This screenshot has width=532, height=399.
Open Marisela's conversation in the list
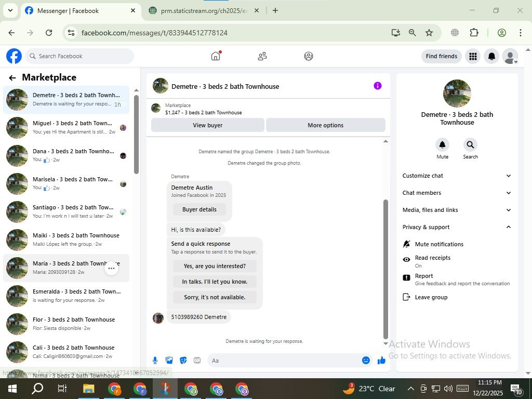click(x=66, y=184)
